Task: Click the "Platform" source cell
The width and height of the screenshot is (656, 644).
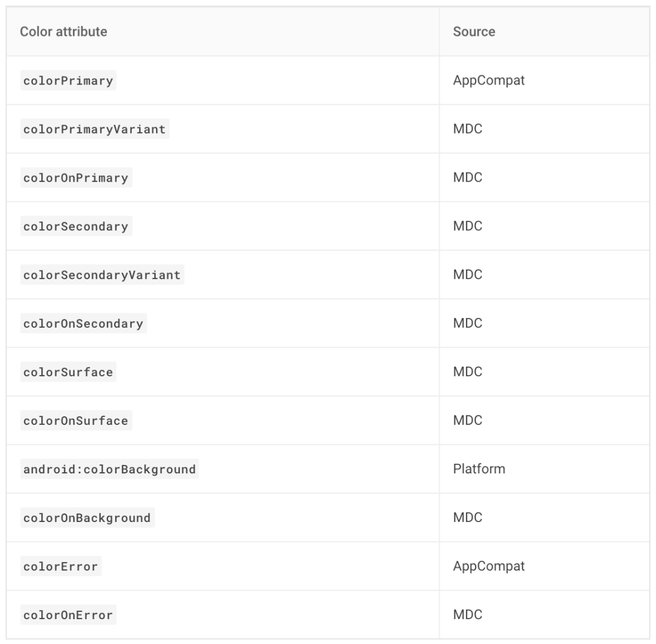Action: click(479, 469)
